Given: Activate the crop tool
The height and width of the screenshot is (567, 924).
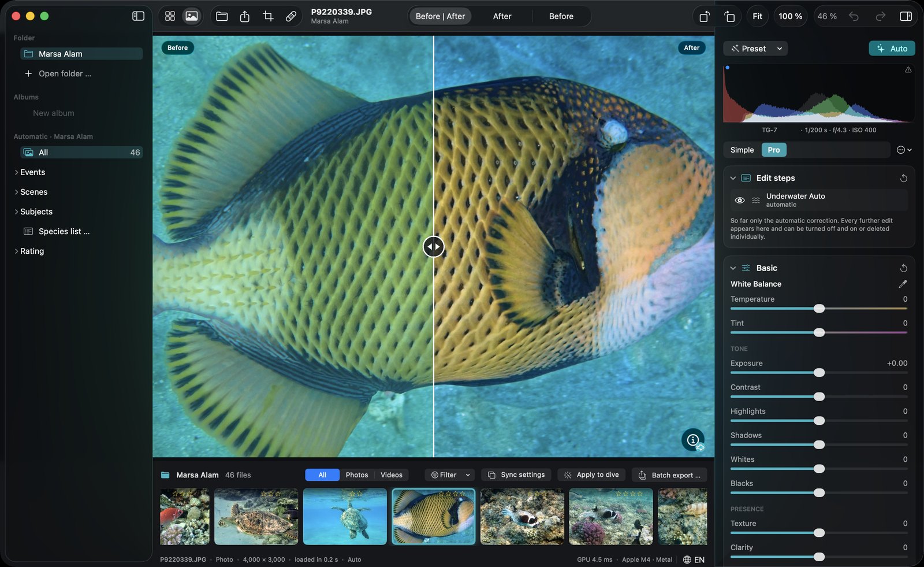Looking at the screenshot, I should [268, 16].
